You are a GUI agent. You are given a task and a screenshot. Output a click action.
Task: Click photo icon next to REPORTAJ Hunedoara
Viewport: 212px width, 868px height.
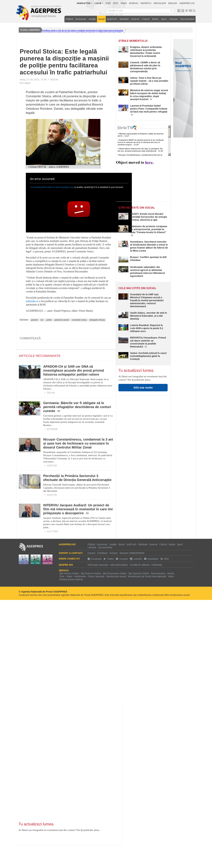(x=146, y=346)
